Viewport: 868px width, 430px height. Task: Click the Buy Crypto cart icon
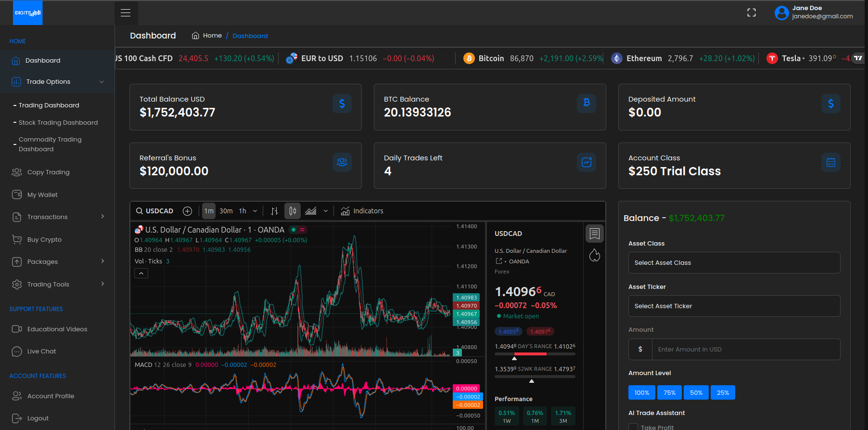click(17, 239)
